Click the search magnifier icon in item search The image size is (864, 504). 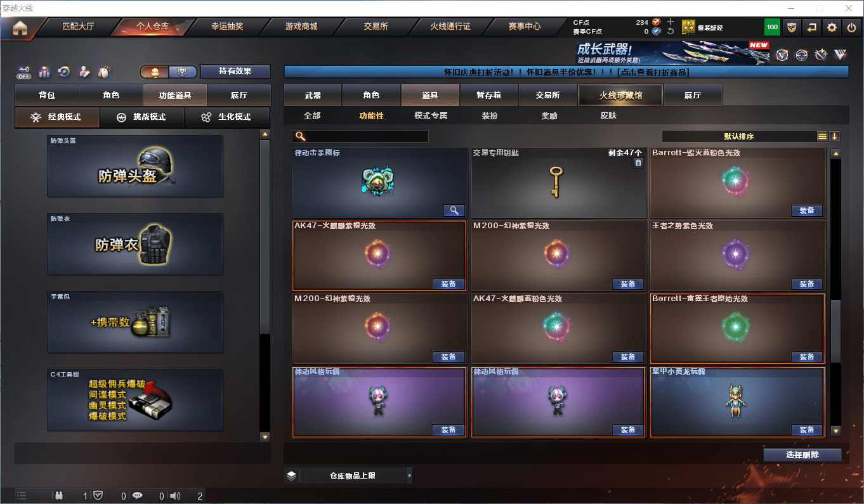tap(301, 136)
